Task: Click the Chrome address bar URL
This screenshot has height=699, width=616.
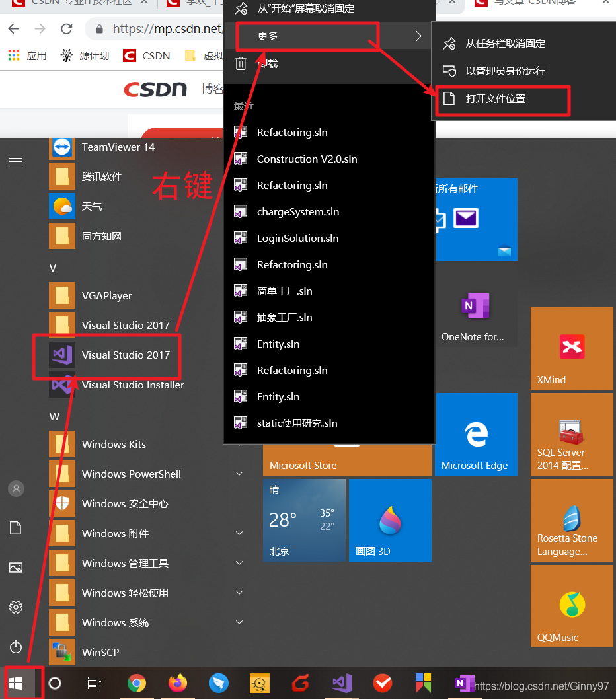Action: pyautogui.click(x=167, y=29)
